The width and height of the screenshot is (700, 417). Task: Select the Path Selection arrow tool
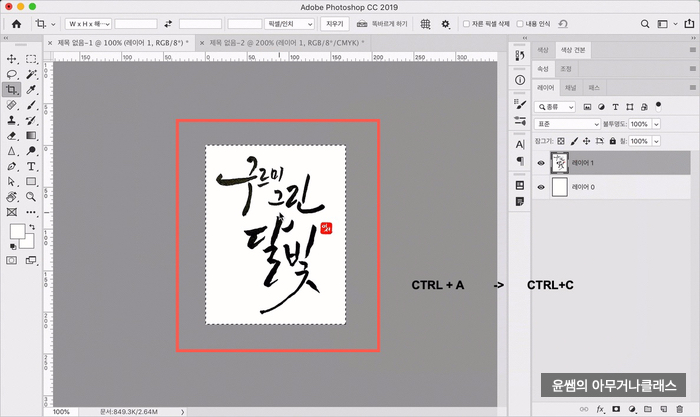point(12,182)
